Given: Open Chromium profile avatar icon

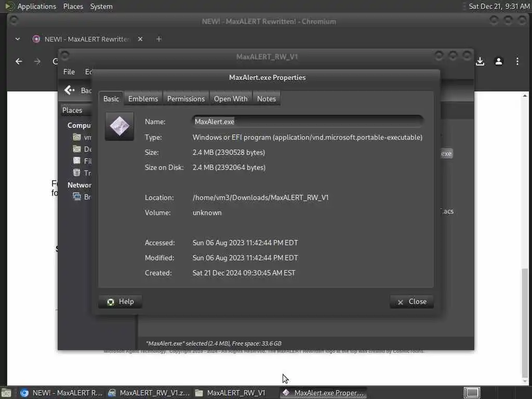Looking at the screenshot, I should 498,61.
